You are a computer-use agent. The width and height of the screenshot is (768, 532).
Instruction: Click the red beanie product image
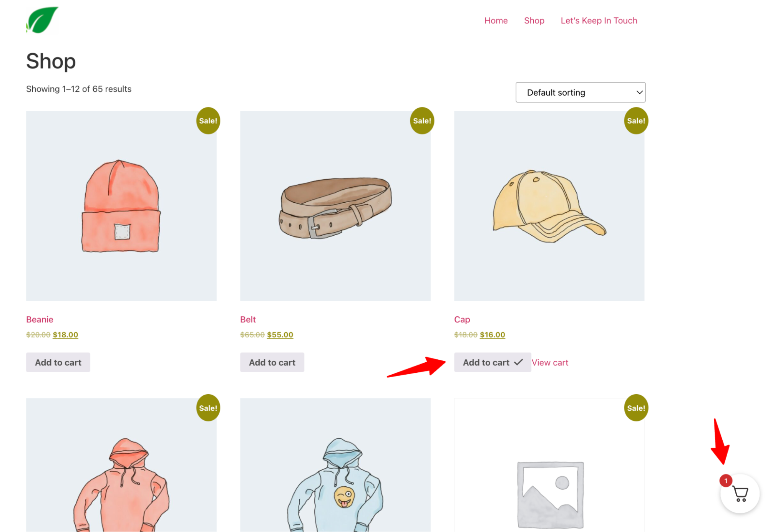pos(121,206)
